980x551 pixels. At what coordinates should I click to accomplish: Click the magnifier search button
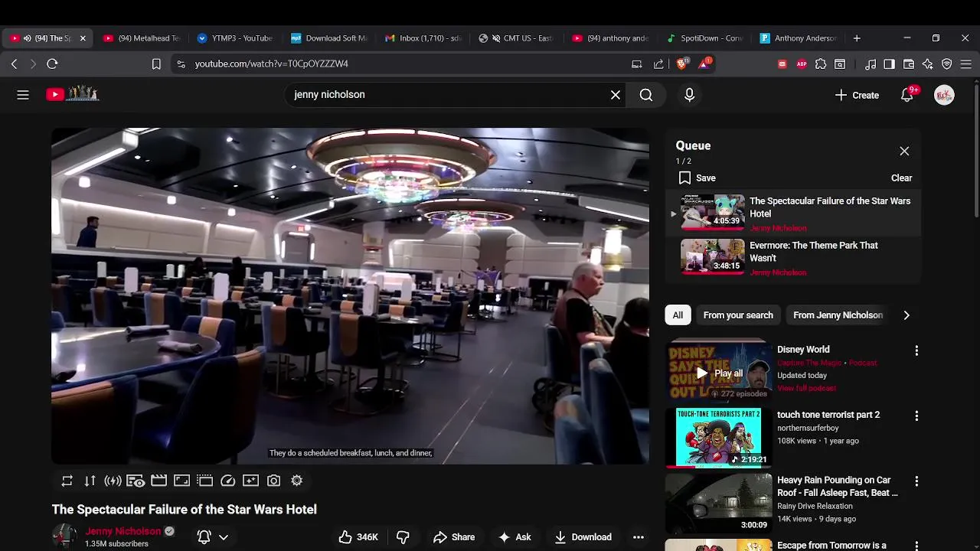click(646, 95)
